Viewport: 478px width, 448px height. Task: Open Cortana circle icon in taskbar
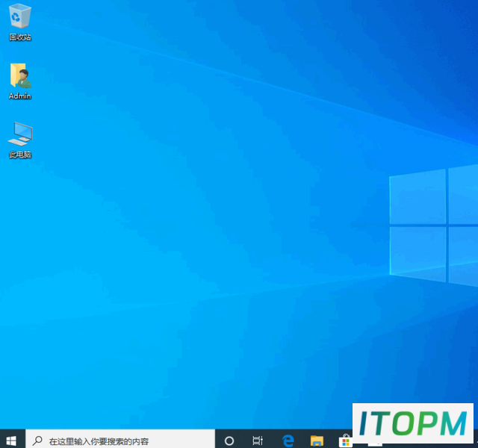coord(229,441)
